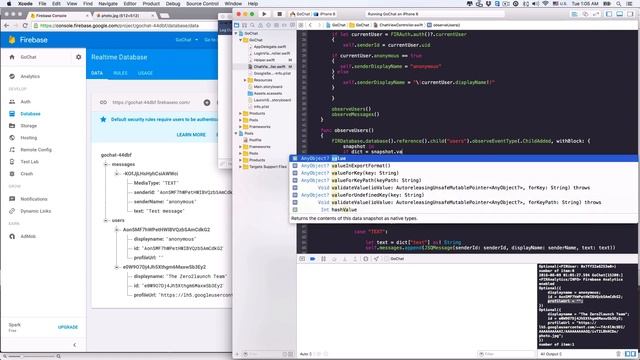Reload the Firebase Console page
Image resolution: width=640 pixels, height=360 pixels.
25,25
